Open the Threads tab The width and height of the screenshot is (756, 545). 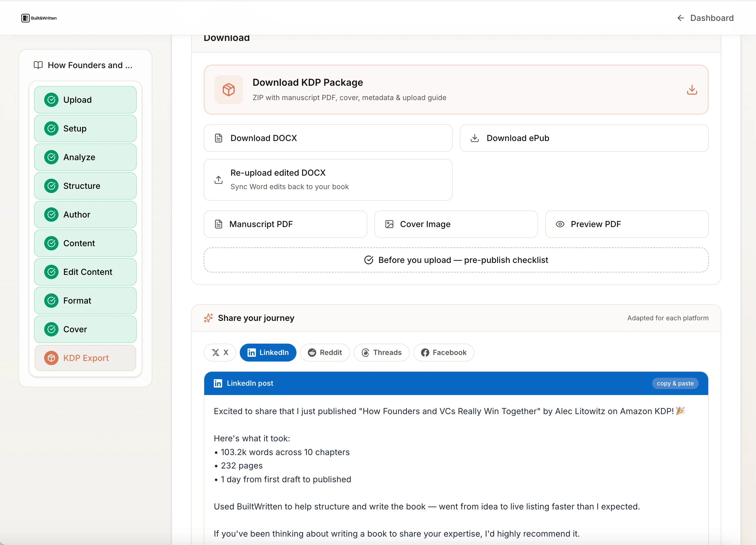[381, 353]
